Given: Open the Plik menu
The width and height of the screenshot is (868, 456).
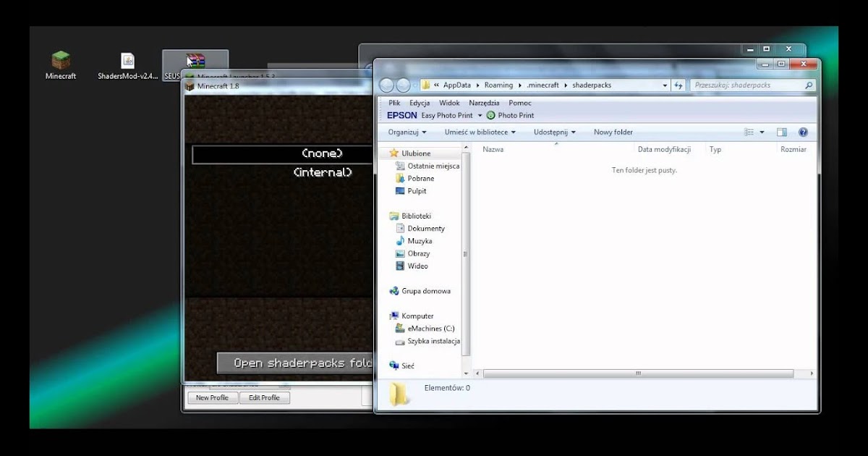Looking at the screenshot, I should pos(394,104).
